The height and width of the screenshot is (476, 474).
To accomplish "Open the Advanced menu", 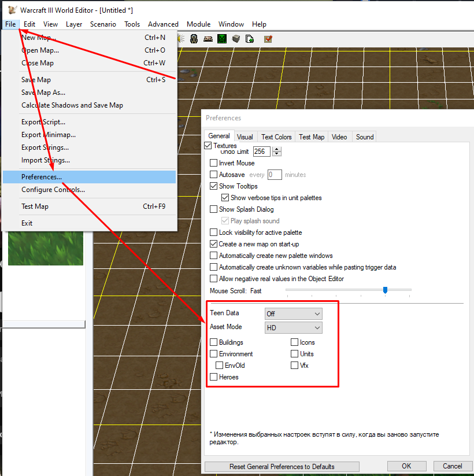I will [x=163, y=24].
